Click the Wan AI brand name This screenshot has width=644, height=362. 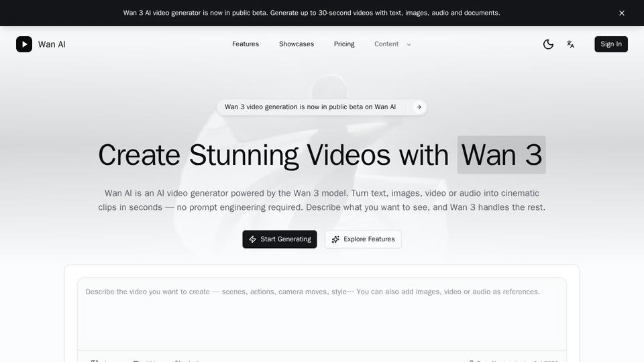[x=52, y=44]
